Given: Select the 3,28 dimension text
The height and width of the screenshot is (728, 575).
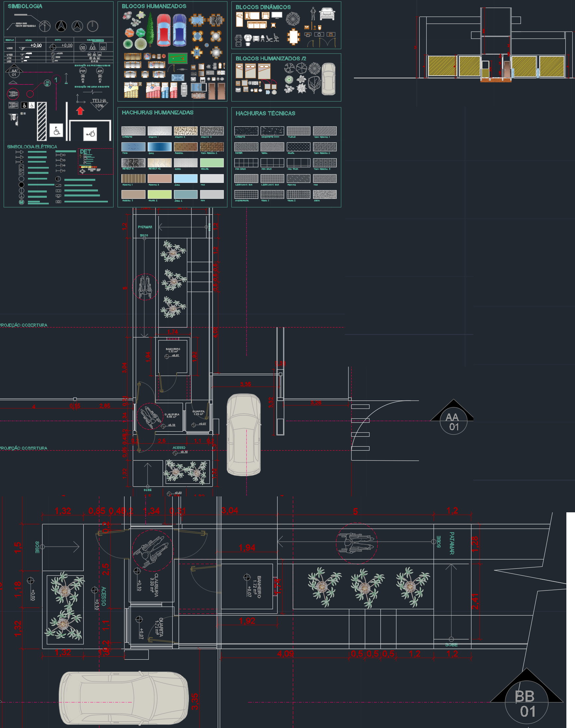Looking at the screenshot, I should [316, 403].
